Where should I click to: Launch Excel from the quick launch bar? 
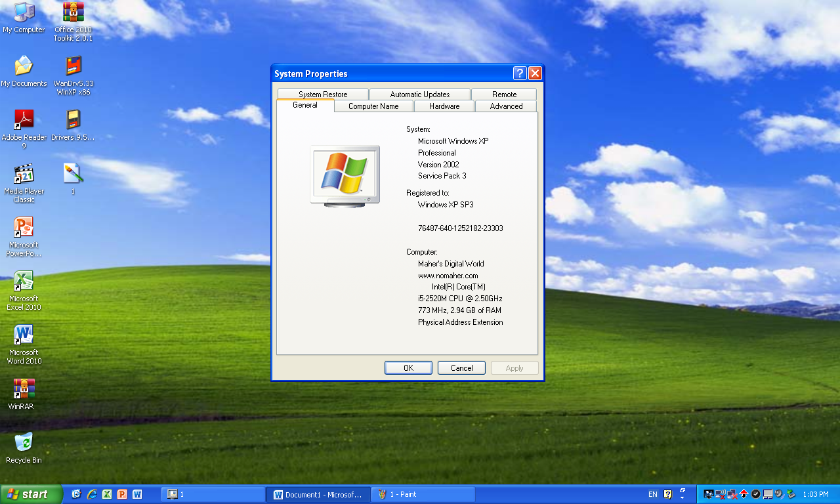(107, 494)
